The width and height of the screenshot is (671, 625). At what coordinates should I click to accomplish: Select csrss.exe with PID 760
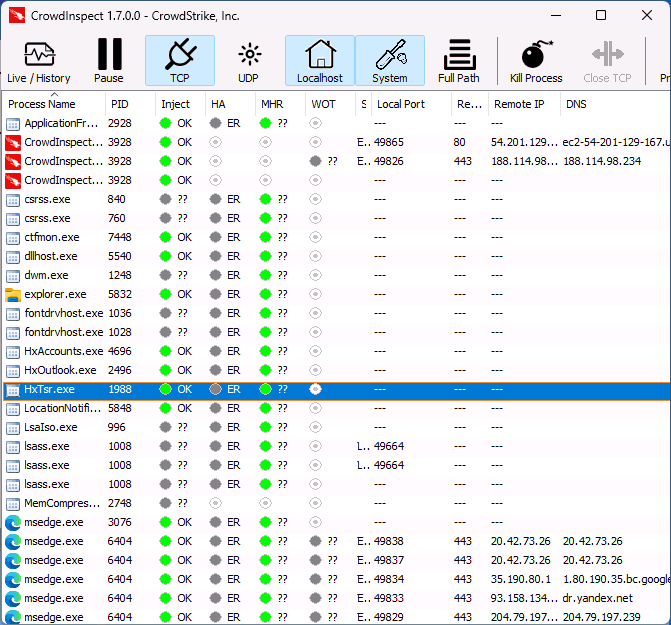337,218
